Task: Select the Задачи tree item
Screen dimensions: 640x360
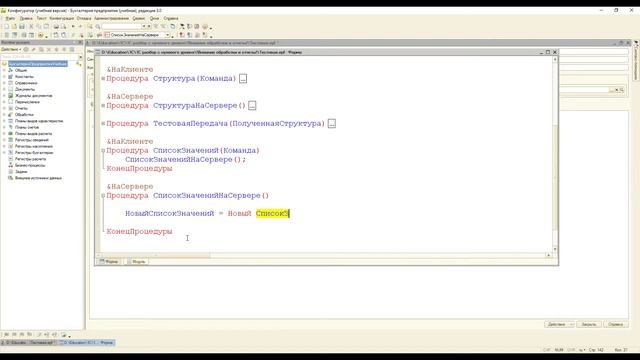Action: click(21, 171)
